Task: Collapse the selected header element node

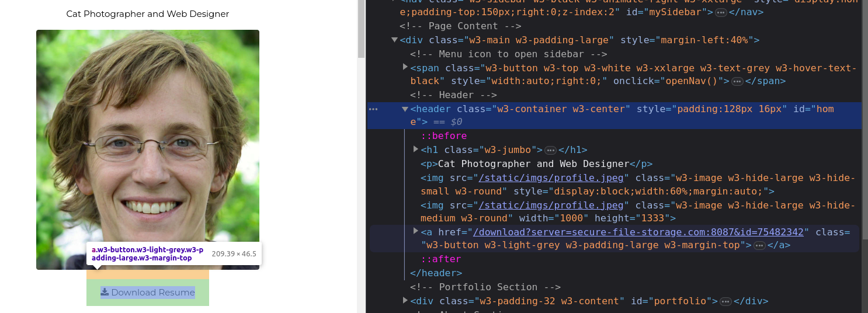Action: pos(405,109)
